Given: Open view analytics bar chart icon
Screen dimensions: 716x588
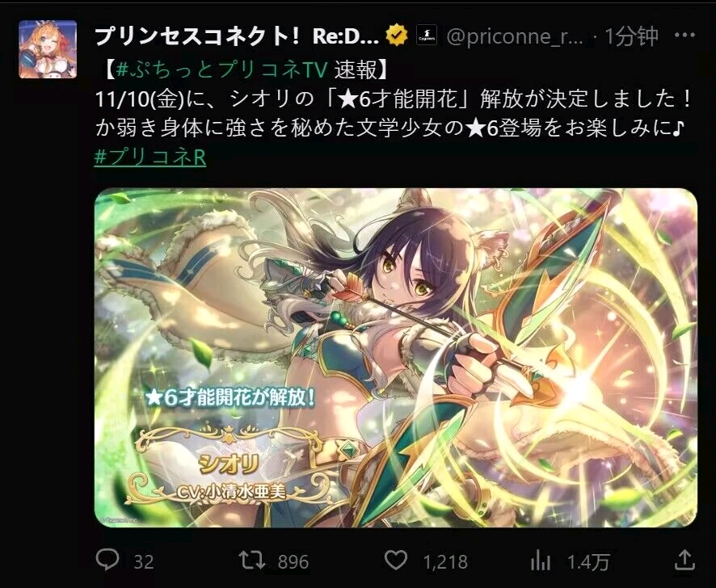Looking at the screenshot, I should (x=540, y=560).
